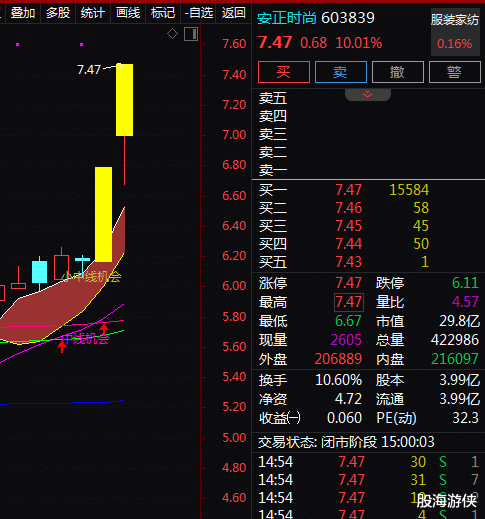
Task: Remove stock via -自选 item
Action: coord(199,13)
